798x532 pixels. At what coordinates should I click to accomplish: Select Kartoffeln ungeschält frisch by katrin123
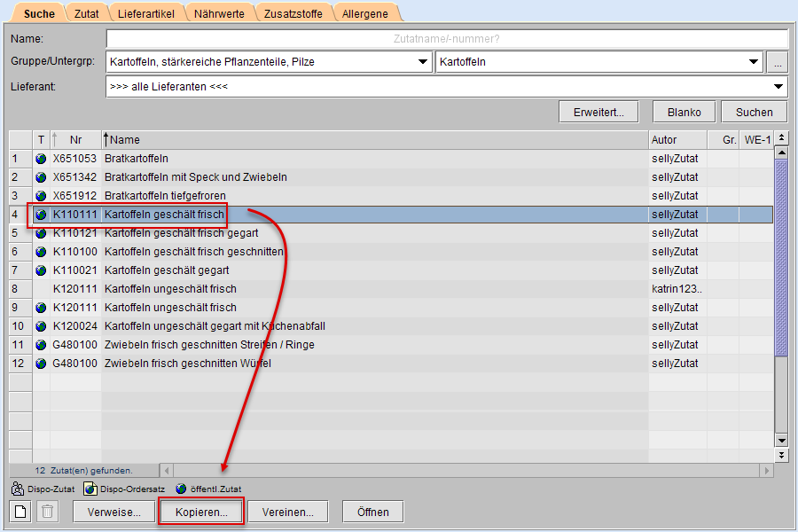point(391,289)
